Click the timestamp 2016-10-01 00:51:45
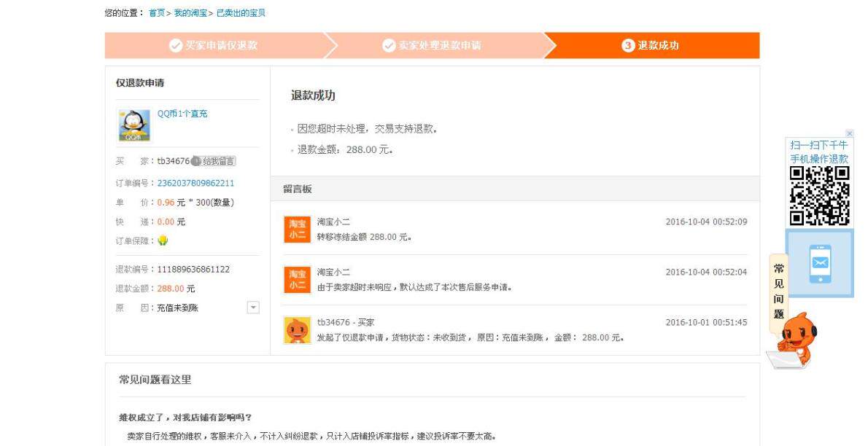Image resolution: width=868 pixels, height=446 pixels. [706, 323]
